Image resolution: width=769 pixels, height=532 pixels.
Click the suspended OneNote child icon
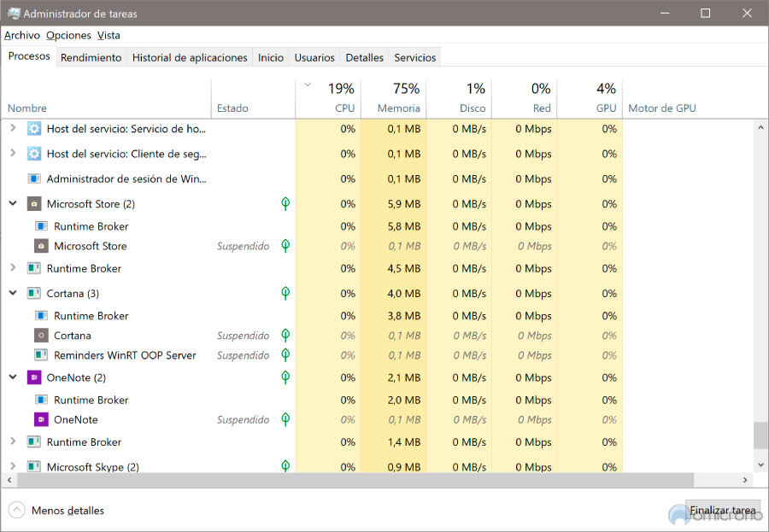41,420
